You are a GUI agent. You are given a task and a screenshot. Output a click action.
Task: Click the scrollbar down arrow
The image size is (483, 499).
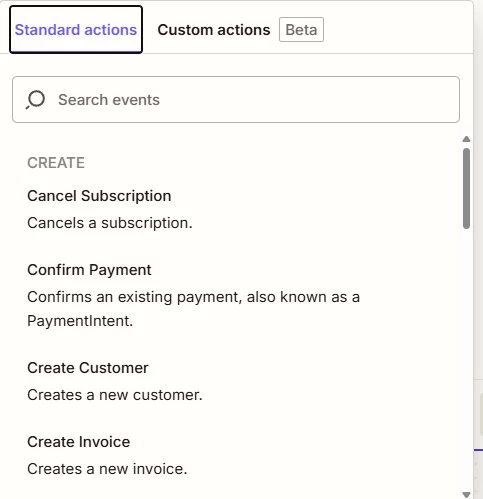pos(466,495)
